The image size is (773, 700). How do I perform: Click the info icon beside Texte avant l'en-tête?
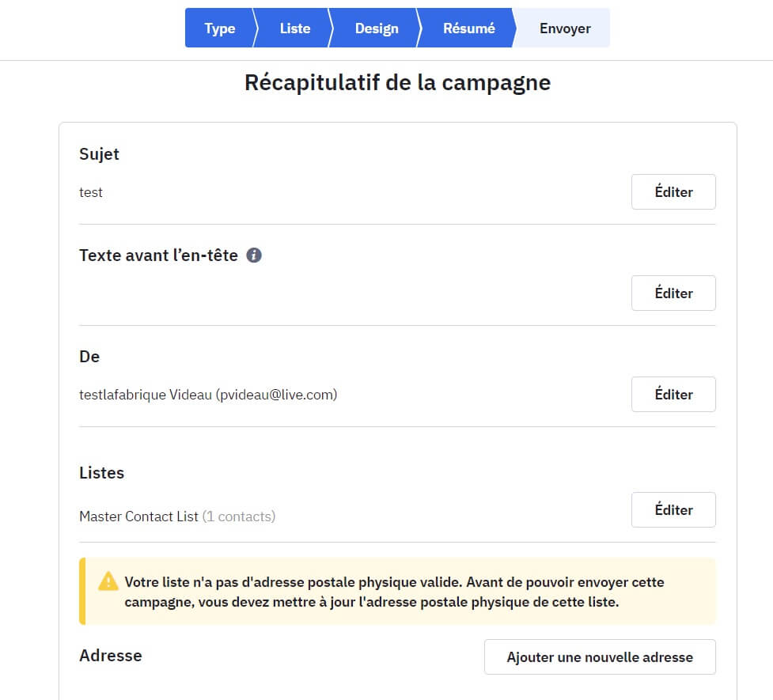click(254, 255)
